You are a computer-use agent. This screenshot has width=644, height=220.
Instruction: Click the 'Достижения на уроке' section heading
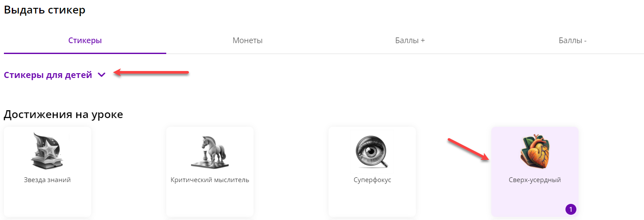coord(63,115)
